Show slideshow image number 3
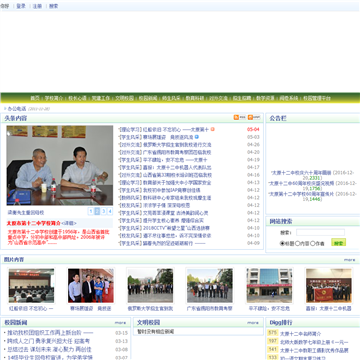 (104, 211)
